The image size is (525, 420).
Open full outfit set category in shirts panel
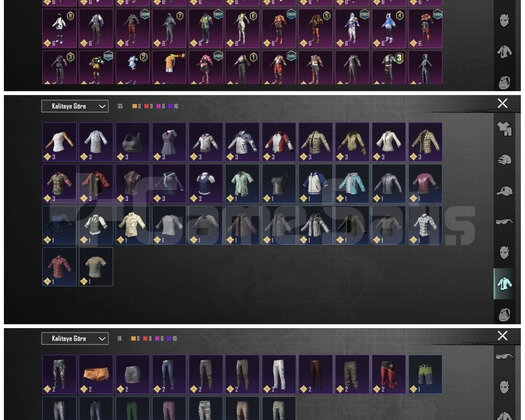[x=504, y=128]
